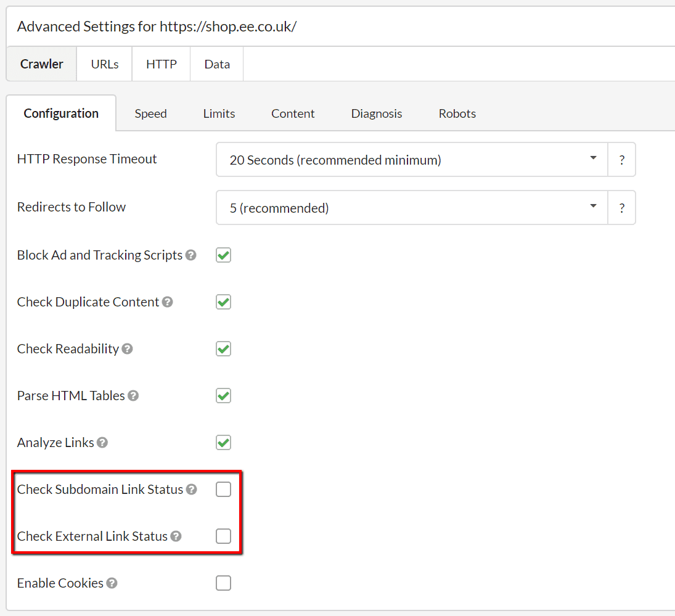This screenshot has height=616, width=675.
Task: Select the URLs tab
Action: (x=104, y=64)
